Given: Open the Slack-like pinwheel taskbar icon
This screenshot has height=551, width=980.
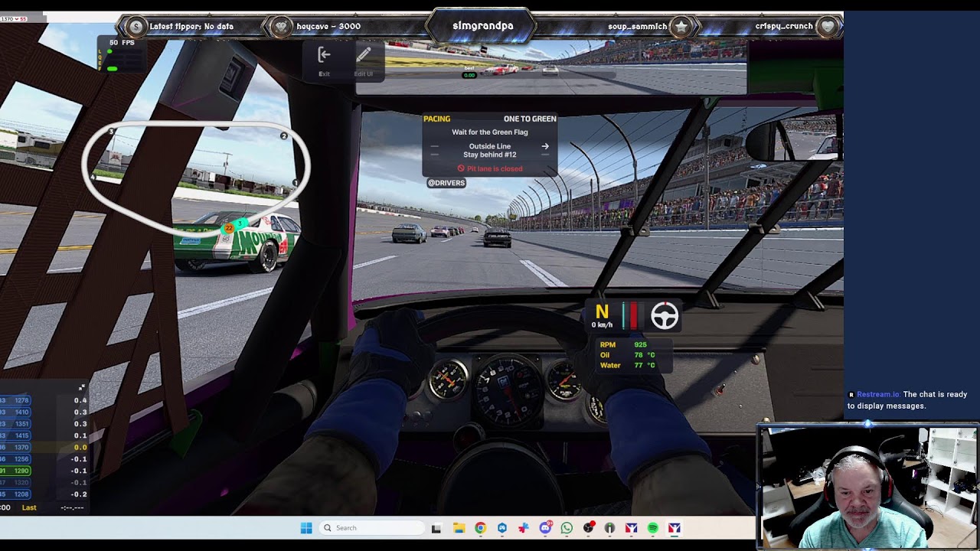Looking at the screenshot, I should [524, 528].
